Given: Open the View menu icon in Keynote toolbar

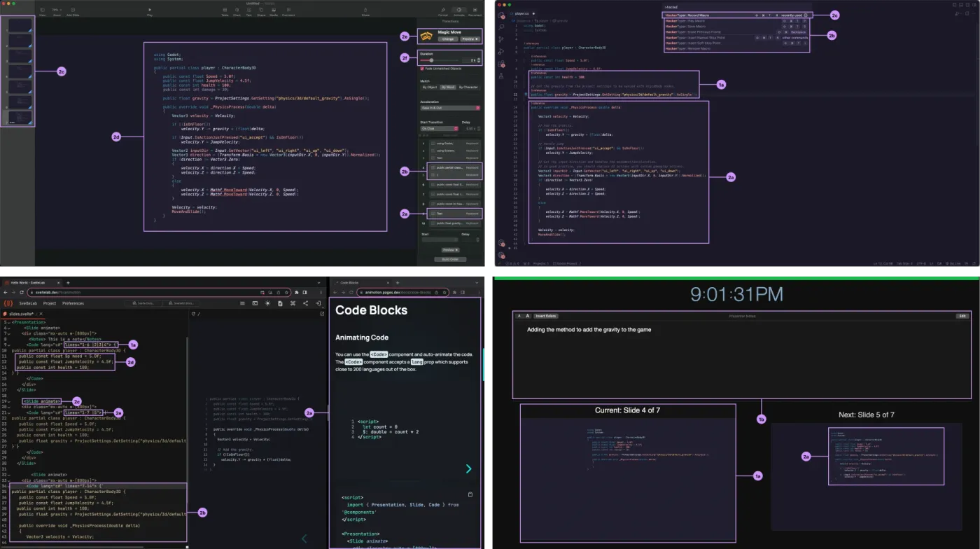Looking at the screenshot, I should [42, 10].
